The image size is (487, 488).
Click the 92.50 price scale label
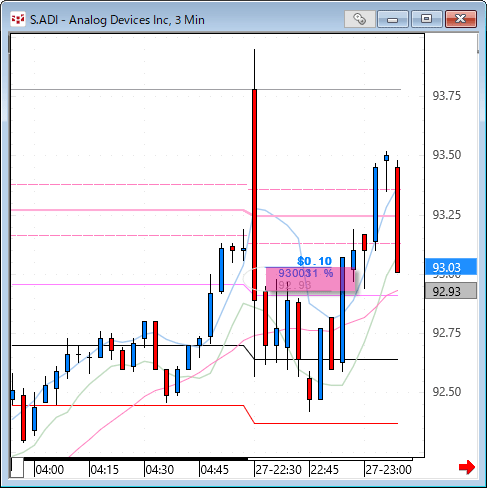[447, 392]
